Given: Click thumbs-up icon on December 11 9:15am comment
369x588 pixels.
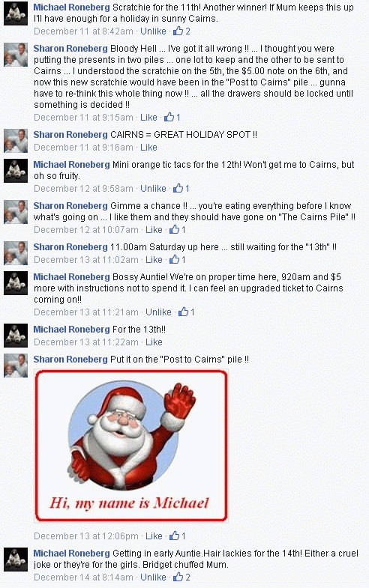Looking at the screenshot, I should tap(169, 117).
